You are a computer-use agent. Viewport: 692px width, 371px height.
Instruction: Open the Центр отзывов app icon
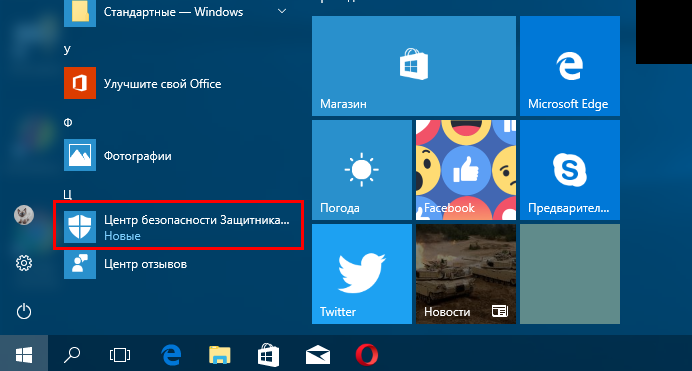click(x=80, y=264)
